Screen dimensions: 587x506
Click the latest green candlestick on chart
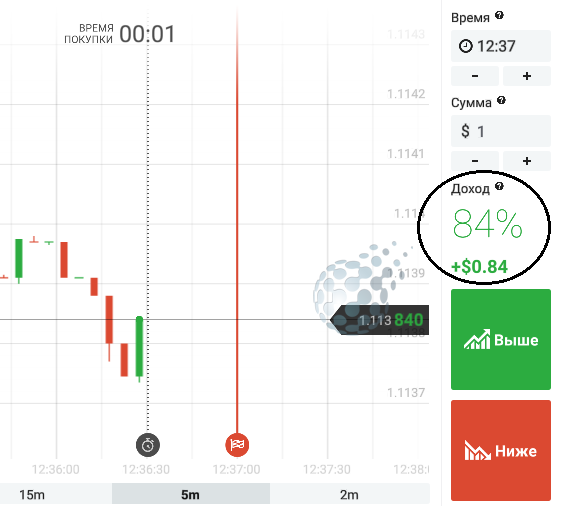pos(139,347)
